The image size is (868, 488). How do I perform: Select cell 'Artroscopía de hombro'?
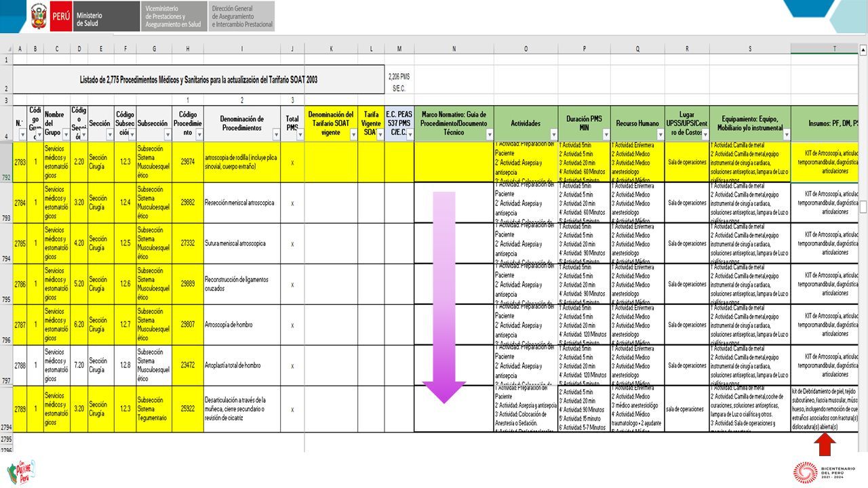click(242, 325)
